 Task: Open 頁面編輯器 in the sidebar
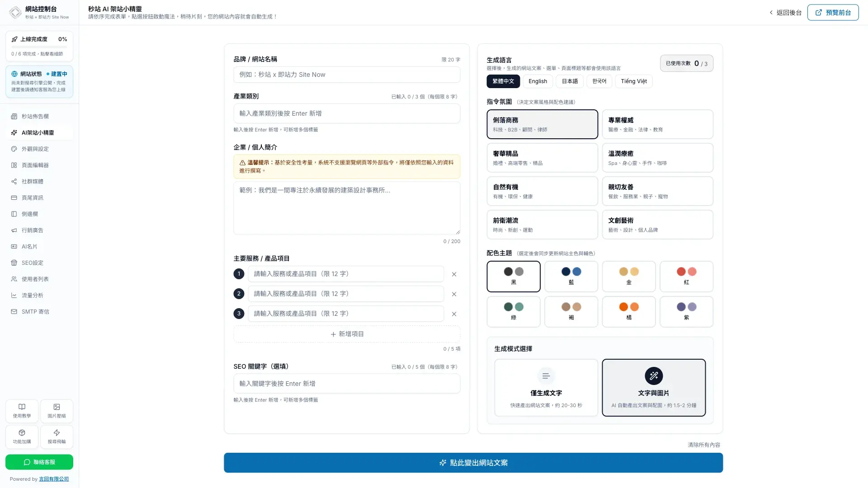(39, 165)
